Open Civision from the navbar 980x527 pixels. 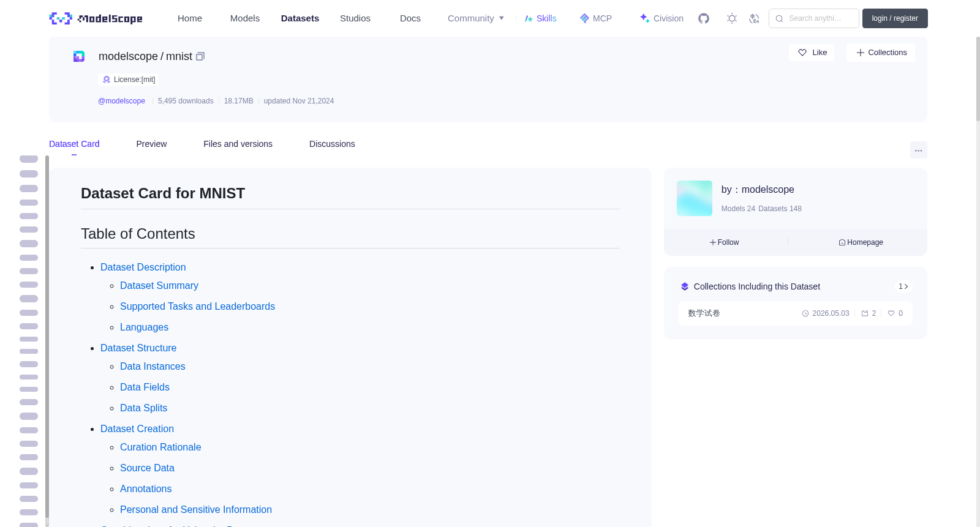coord(661,18)
